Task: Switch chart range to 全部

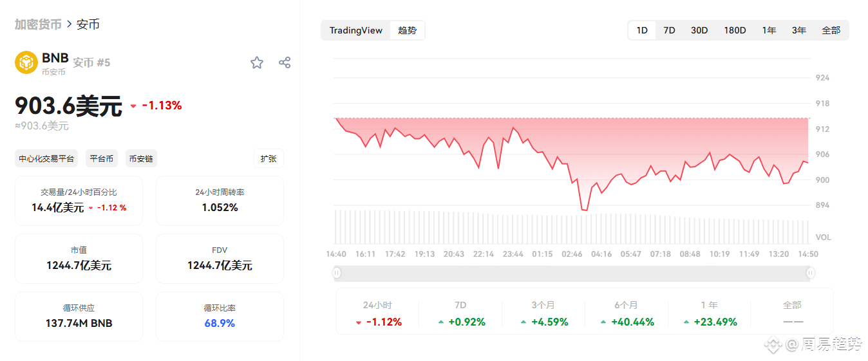Action: 831,30
